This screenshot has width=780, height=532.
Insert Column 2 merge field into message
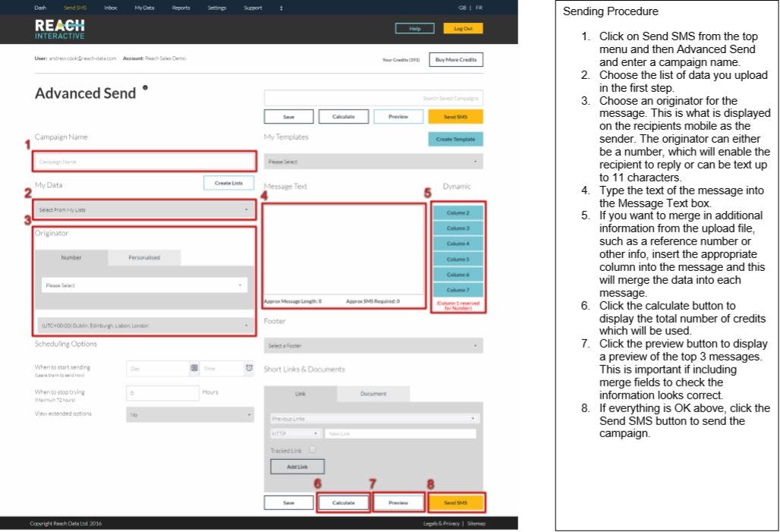458,211
